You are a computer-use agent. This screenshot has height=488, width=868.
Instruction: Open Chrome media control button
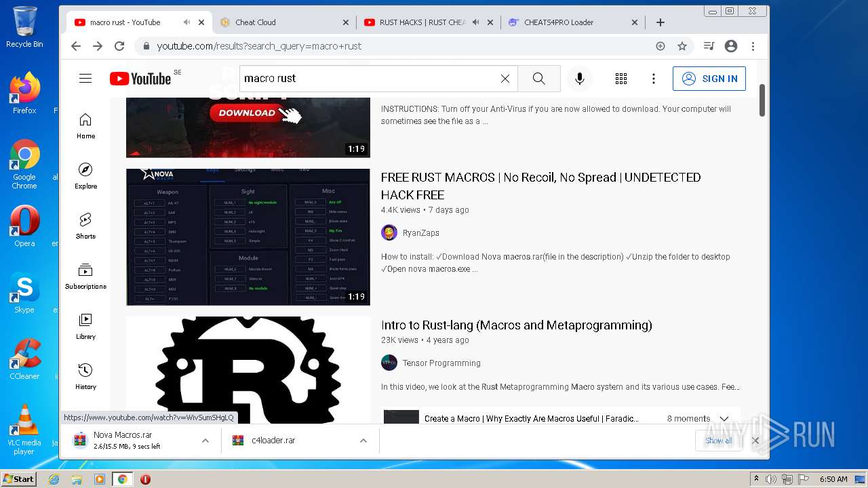709,46
